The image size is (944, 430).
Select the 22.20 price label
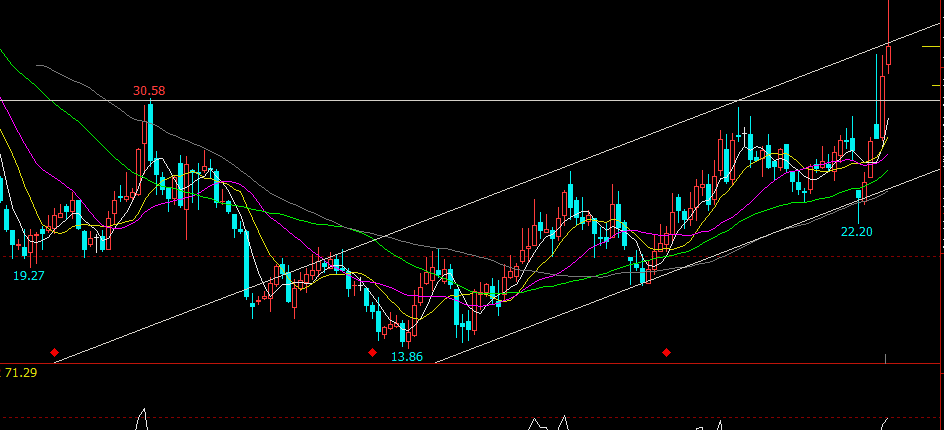pos(856,231)
